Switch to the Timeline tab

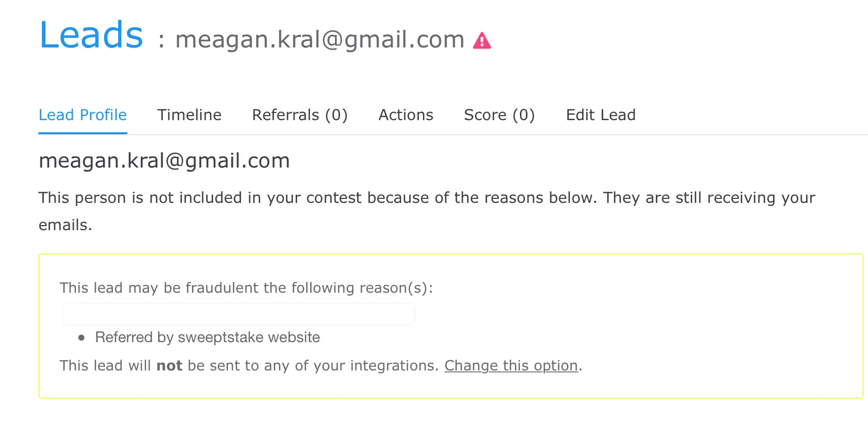189,115
